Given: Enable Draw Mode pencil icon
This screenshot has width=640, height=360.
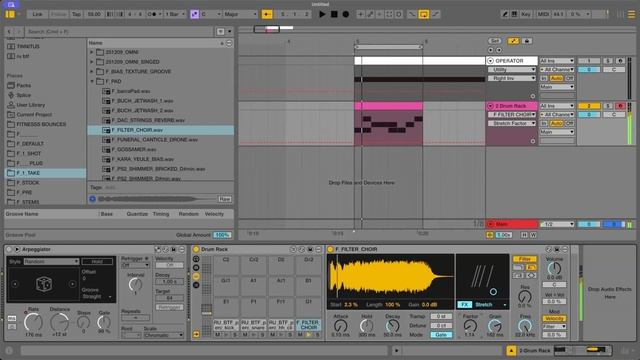Looking at the screenshot, I should pos(504,14).
